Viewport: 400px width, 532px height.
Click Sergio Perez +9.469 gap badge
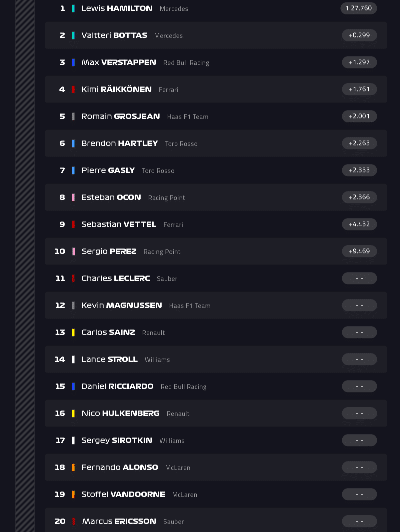pyautogui.click(x=359, y=251)
